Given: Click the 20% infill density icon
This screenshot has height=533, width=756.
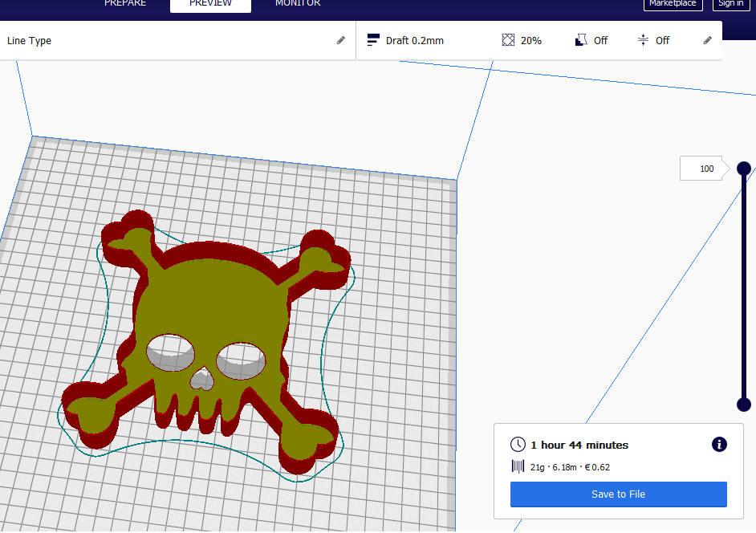Looking at the screenshot, I should (506, 39).
